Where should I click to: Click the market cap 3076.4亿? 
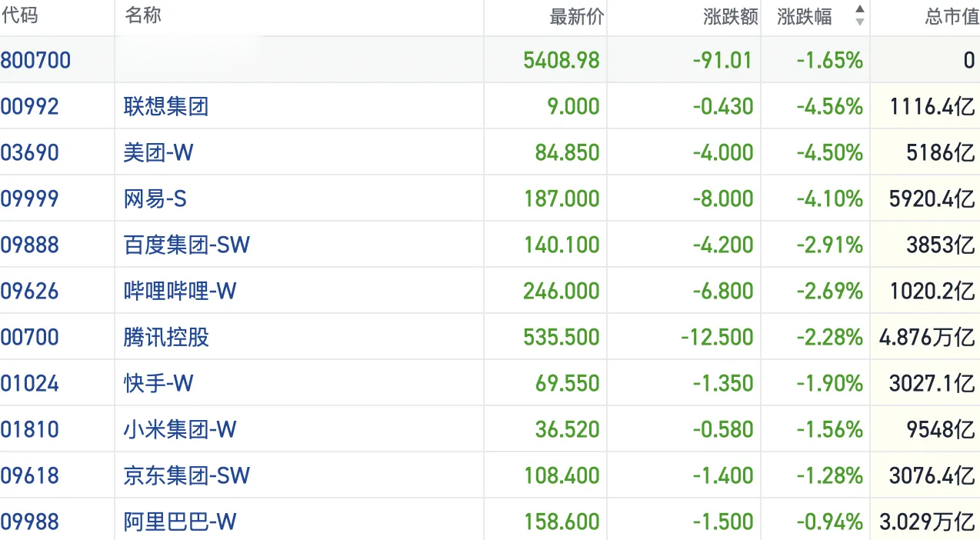932,475
